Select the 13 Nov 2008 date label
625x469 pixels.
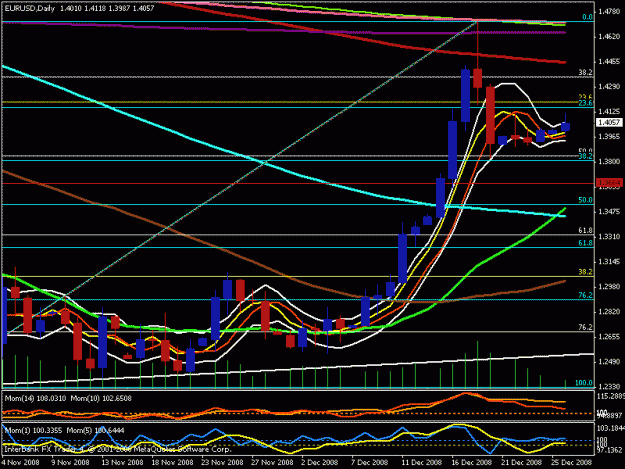tap(122, 462)
